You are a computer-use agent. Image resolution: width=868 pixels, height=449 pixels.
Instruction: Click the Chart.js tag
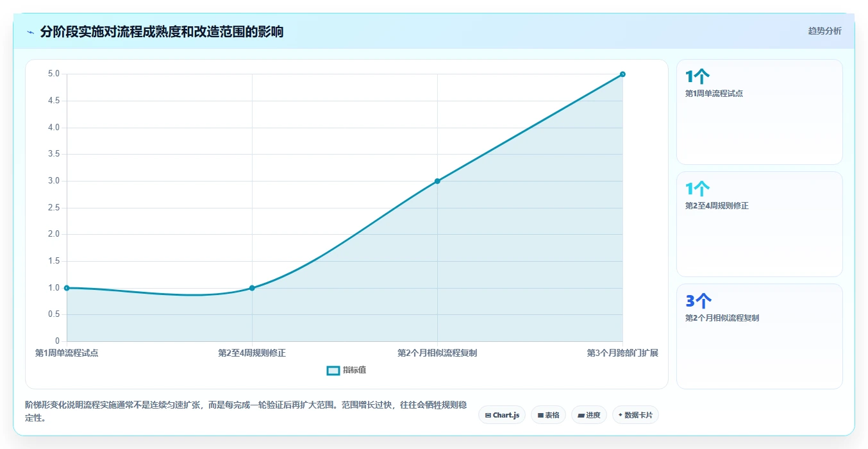pyautogui.click(x=502, y=415)
